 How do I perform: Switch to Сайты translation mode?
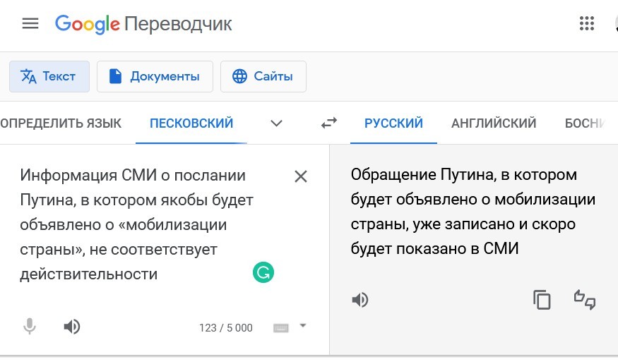tap(263, 76)
